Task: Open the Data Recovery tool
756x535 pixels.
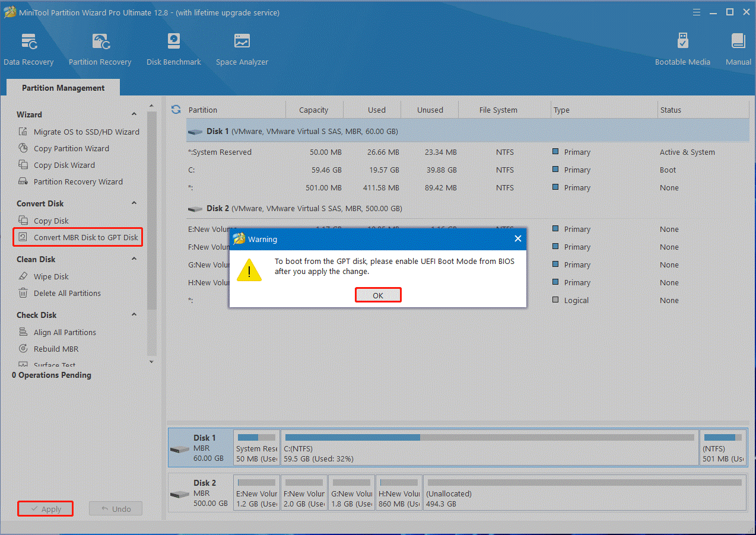Action: pos(28,49)
